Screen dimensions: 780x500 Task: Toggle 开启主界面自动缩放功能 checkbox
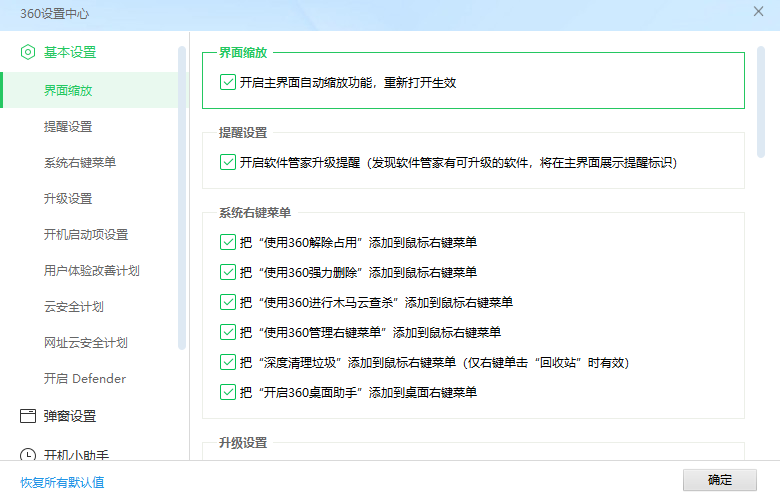[x=228, y=82]
